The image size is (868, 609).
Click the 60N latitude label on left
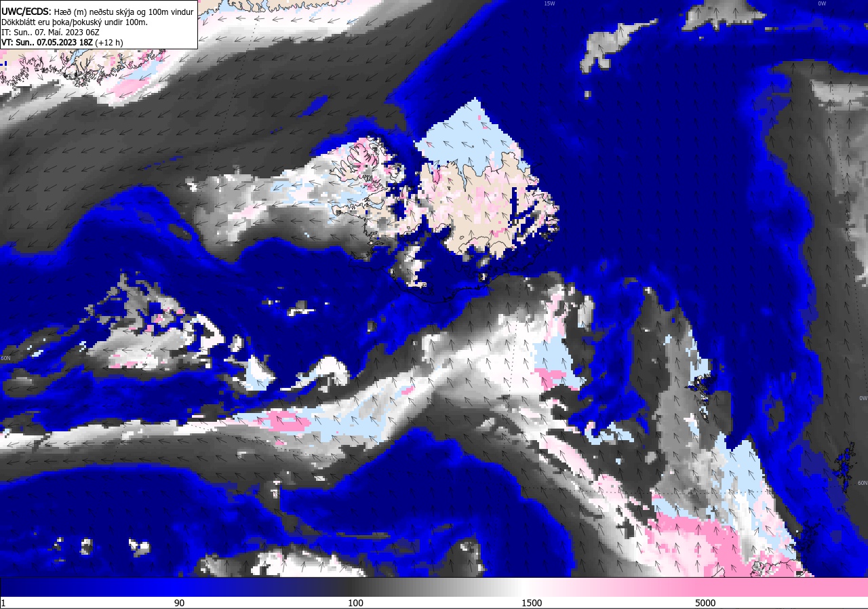coord(6,358)
